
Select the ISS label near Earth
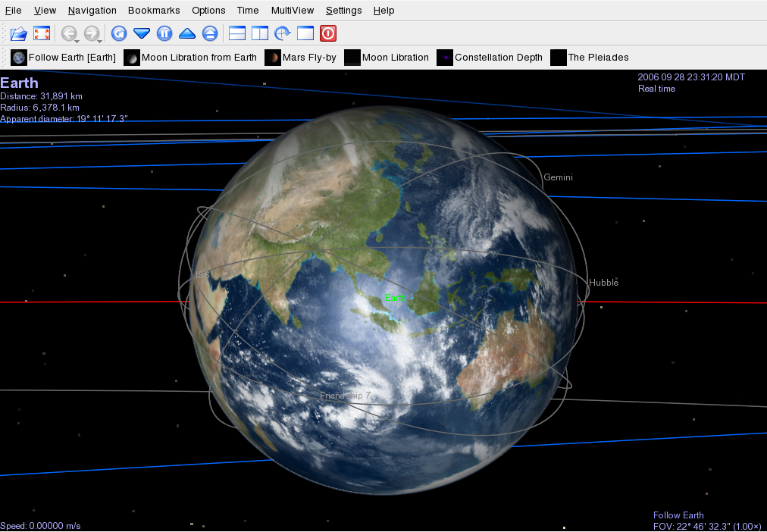(x=203, y=275)
